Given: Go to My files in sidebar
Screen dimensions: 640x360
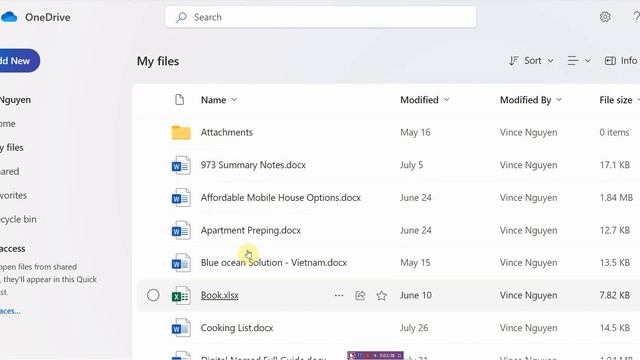Looking at the screenshot, I should 12,147.
